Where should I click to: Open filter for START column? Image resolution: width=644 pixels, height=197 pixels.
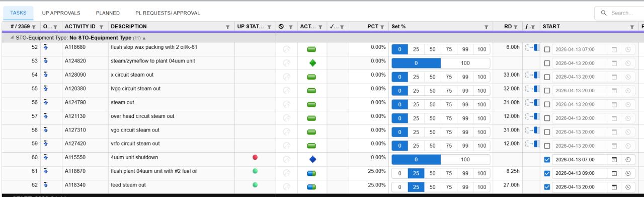pos(632,27)
